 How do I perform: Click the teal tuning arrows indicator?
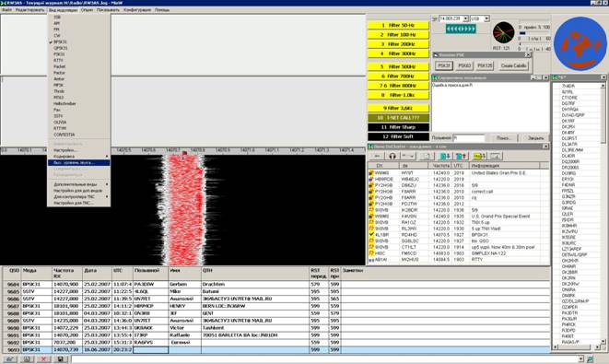[461, 29]
